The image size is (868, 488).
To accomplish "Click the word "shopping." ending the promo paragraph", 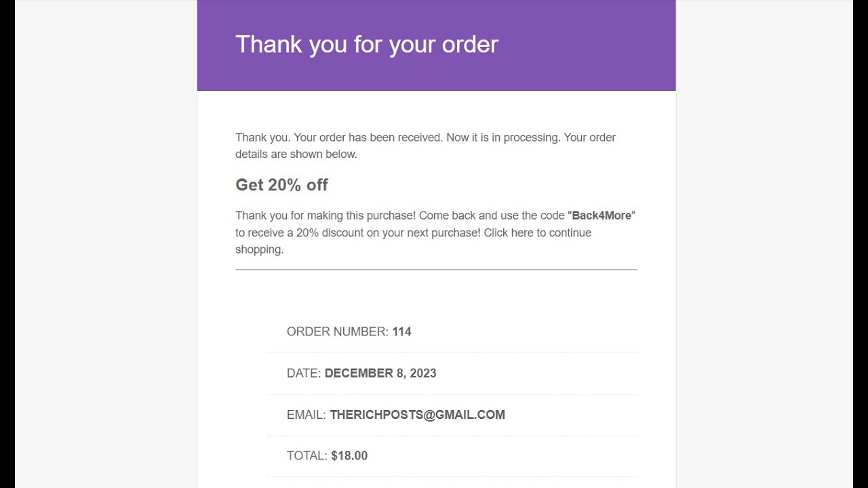I will tap(259, 249).
